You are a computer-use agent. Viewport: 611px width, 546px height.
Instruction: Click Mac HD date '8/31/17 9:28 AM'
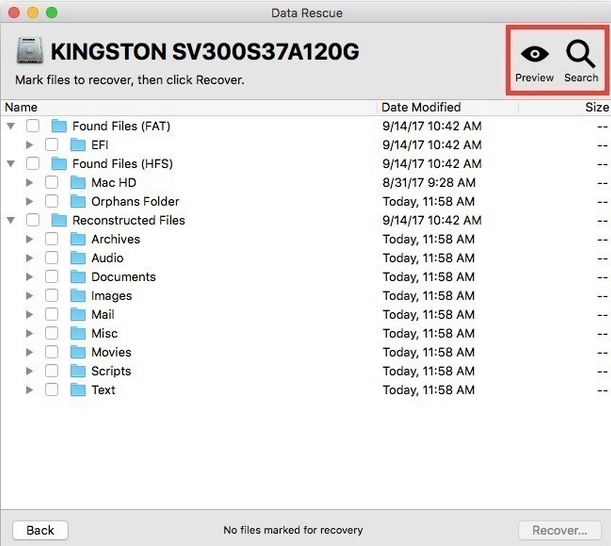[x=429, y=182]
